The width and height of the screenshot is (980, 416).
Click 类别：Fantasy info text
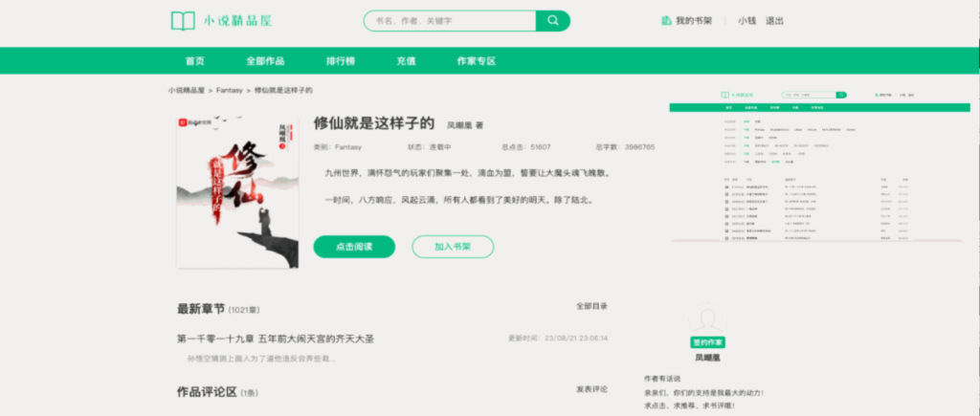[x=338, y=147]
